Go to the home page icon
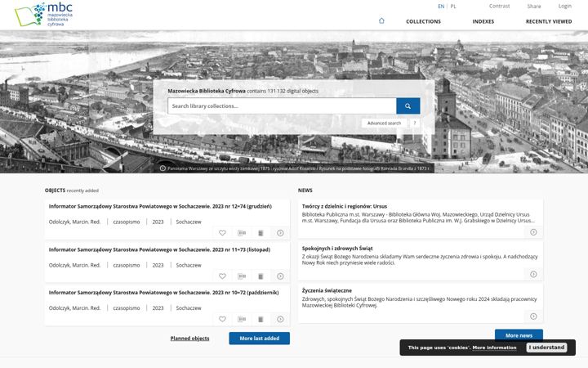 [x=381, y=21]
